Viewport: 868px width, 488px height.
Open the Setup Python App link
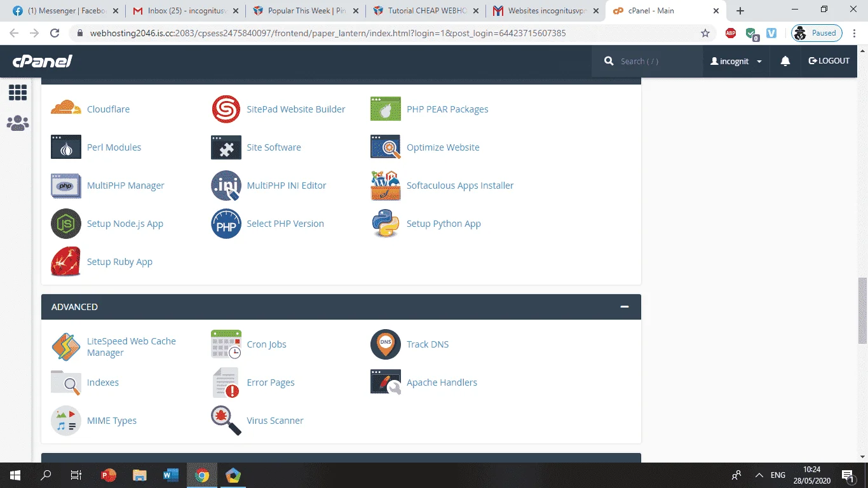click(444, 224)
